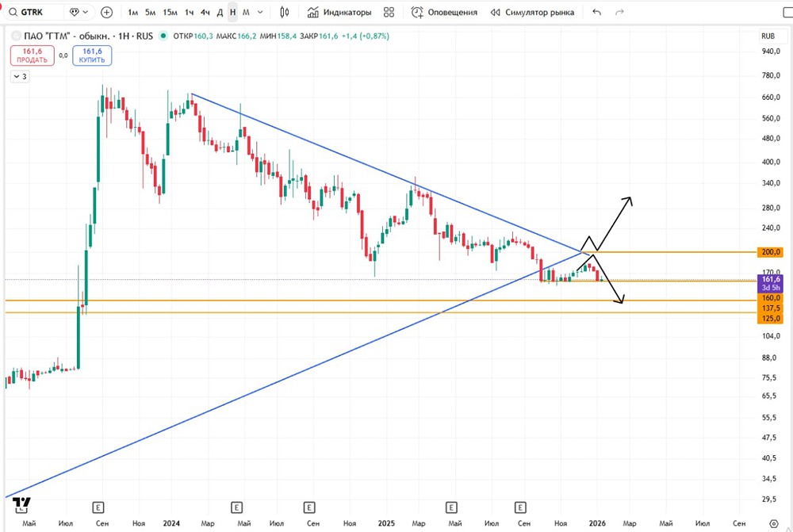Image resolution: width=793 pixels, height=532 pixels.
Task: Click the plus icon to compare or add symbol
Action: [x=107, y=12]
